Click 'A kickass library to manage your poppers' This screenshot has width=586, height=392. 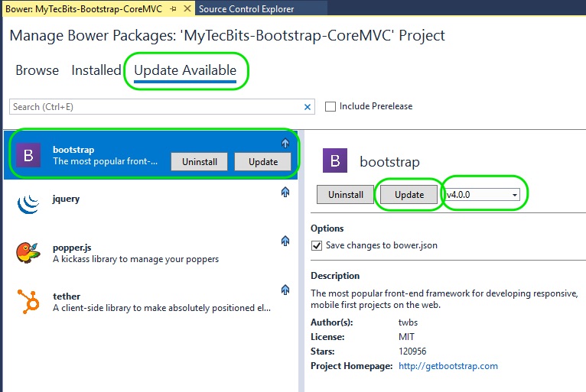(x=135, y=259)
